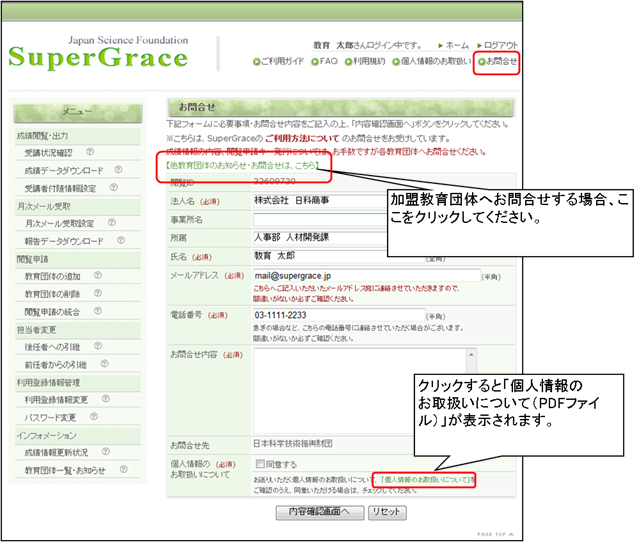Click help icon next to 教育団体の追加
639x542 pixels.
tap(95, 275)
